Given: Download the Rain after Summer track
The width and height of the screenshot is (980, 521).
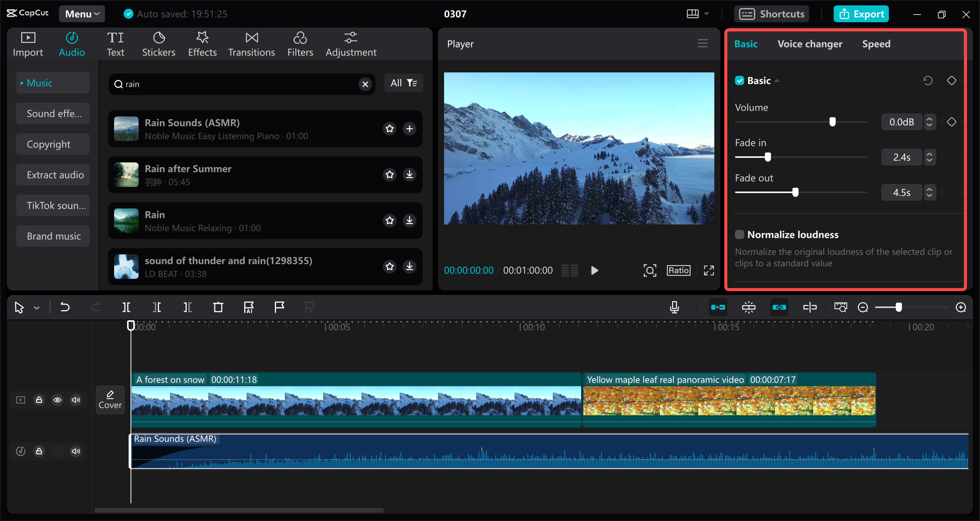Looking at the screenshot, I should click(409, 175).
